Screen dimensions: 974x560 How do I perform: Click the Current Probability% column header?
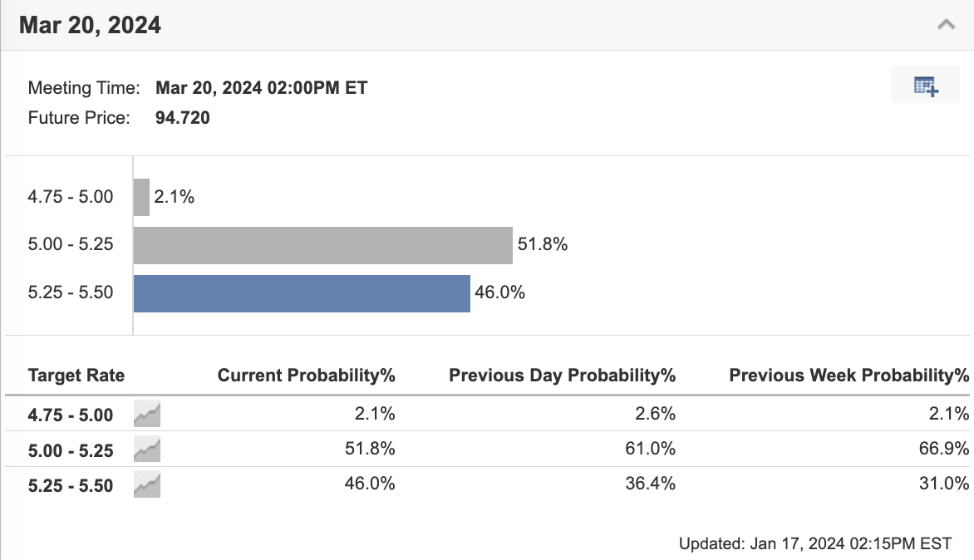(x=307, y=376)
